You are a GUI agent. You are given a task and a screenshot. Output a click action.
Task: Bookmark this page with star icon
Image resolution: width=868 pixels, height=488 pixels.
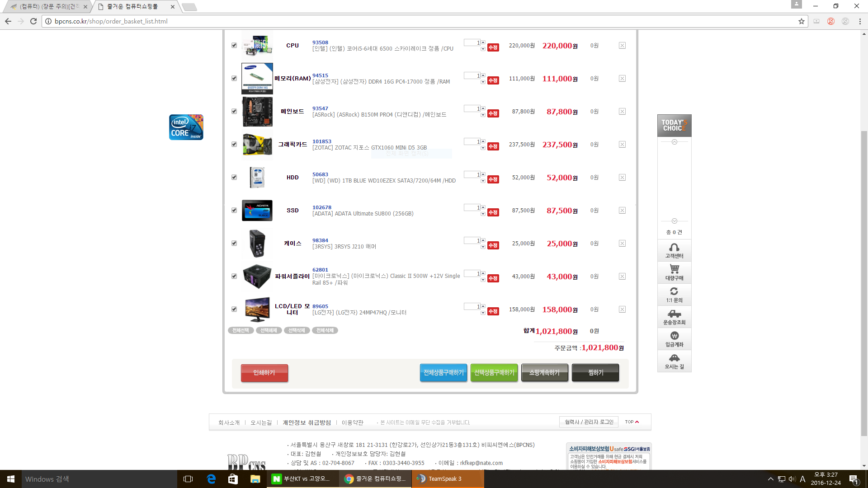(802, 21)
